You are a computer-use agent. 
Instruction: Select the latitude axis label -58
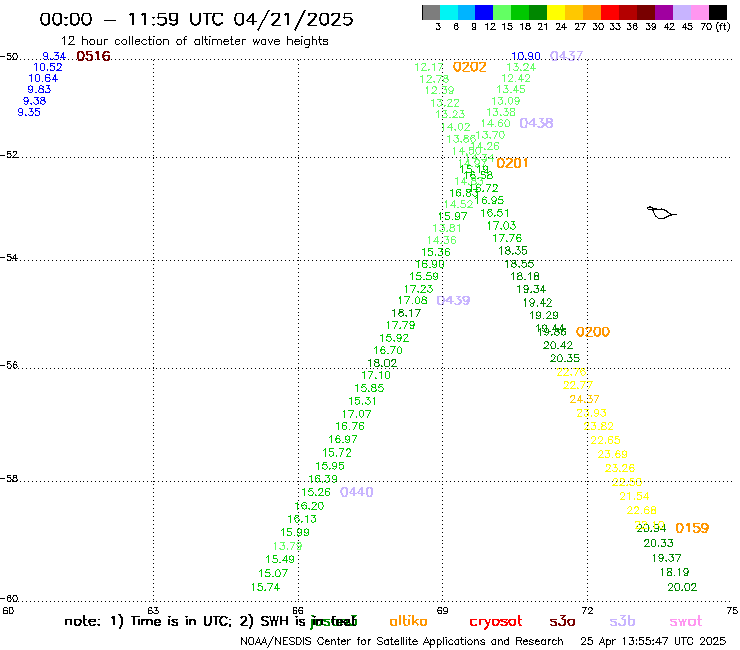[9, 479]
